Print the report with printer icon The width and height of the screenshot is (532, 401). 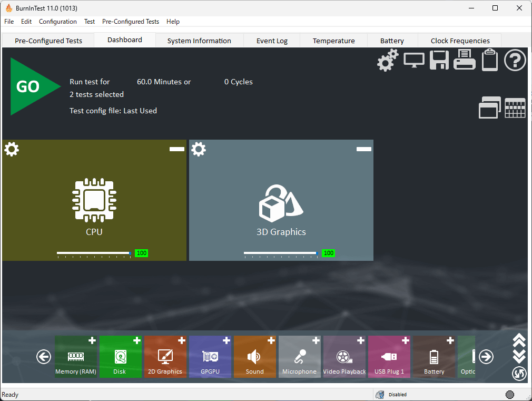click(465, 60)
